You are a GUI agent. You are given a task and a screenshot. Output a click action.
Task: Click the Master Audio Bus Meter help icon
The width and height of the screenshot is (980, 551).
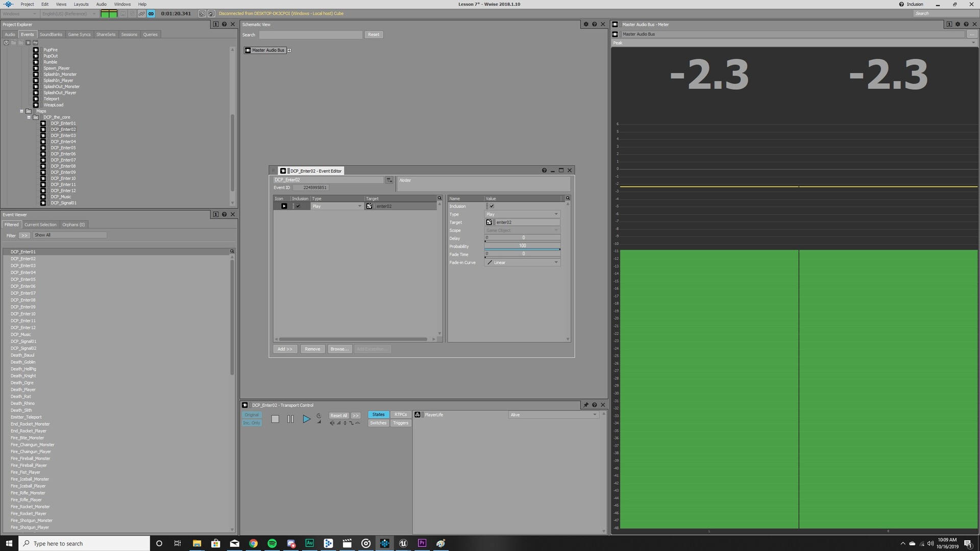[x=966, y=24]
